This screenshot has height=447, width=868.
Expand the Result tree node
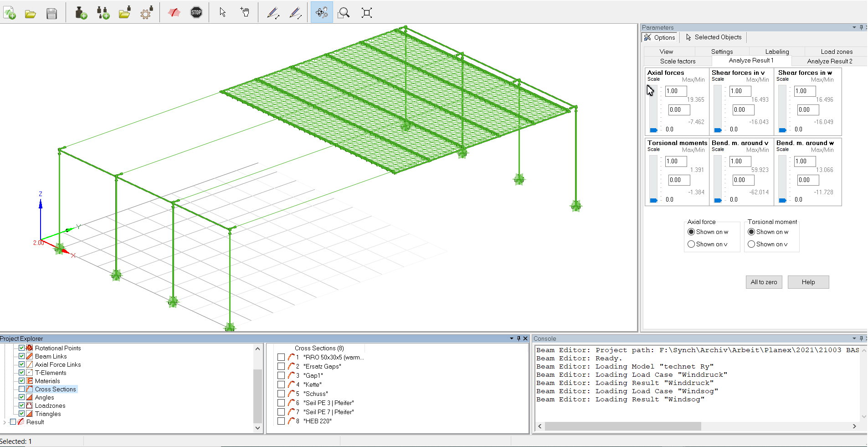pos(5,422)
